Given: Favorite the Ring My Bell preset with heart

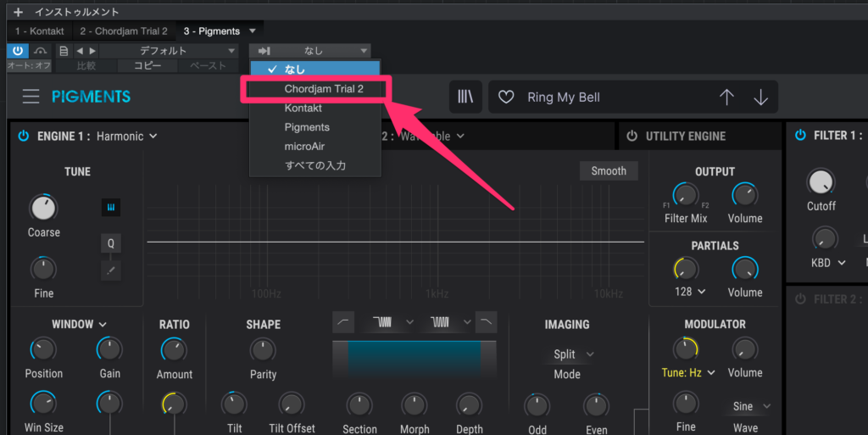Looking at the screenshot, I should (506, 98).
